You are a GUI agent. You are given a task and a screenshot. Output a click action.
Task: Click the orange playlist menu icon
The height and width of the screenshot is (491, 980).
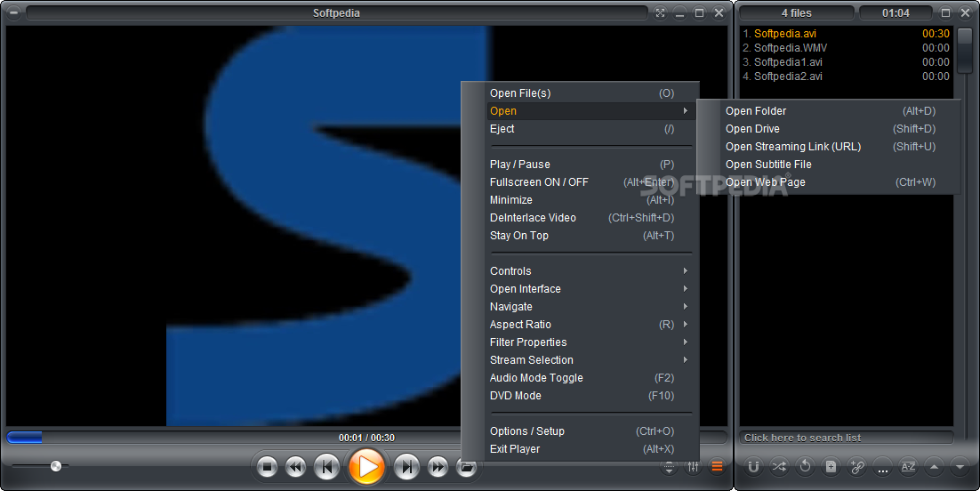(717, 467)
